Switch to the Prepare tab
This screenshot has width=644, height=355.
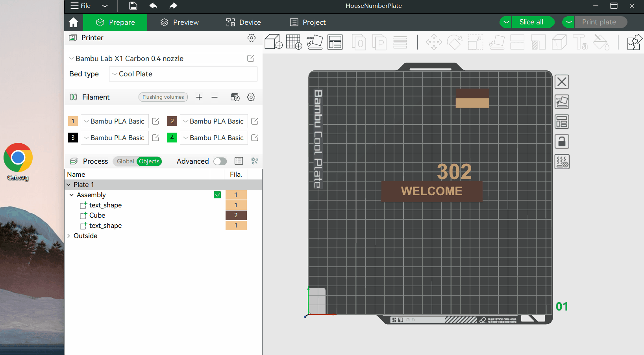click(x=115, y=22)
